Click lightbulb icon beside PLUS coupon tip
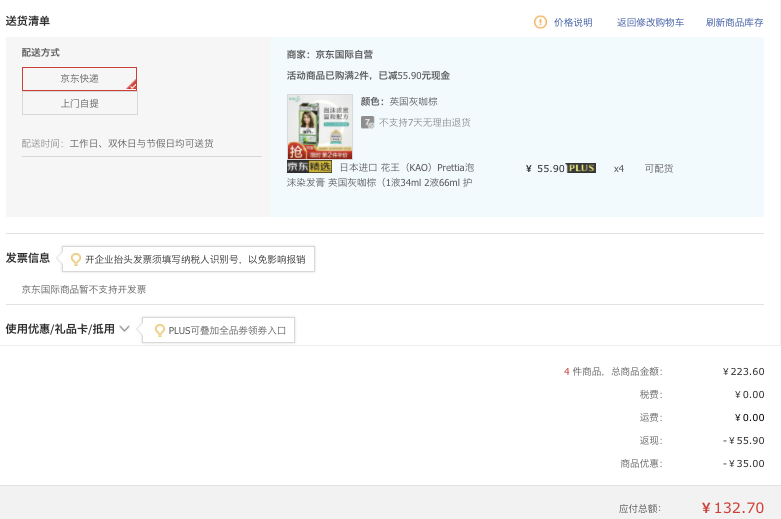 point(159,330)
